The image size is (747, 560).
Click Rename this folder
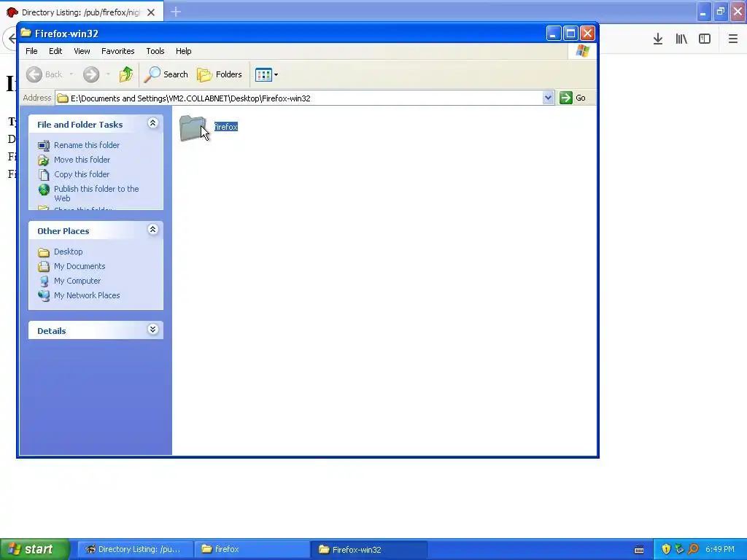[87, 145]
